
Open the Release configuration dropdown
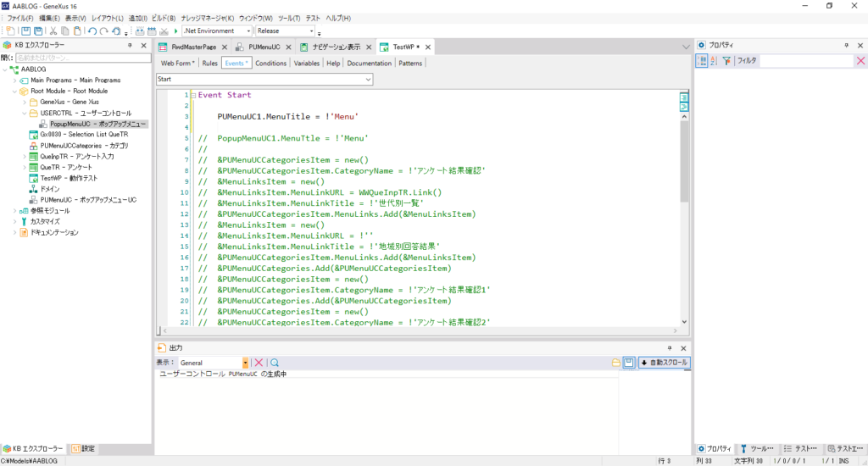[x=312, y=31]
